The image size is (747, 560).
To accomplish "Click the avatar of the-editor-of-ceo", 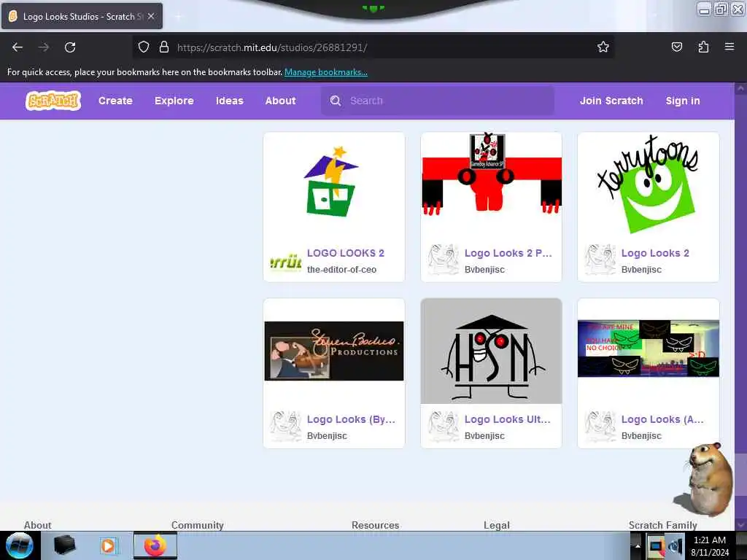I will tap(285, 261).
